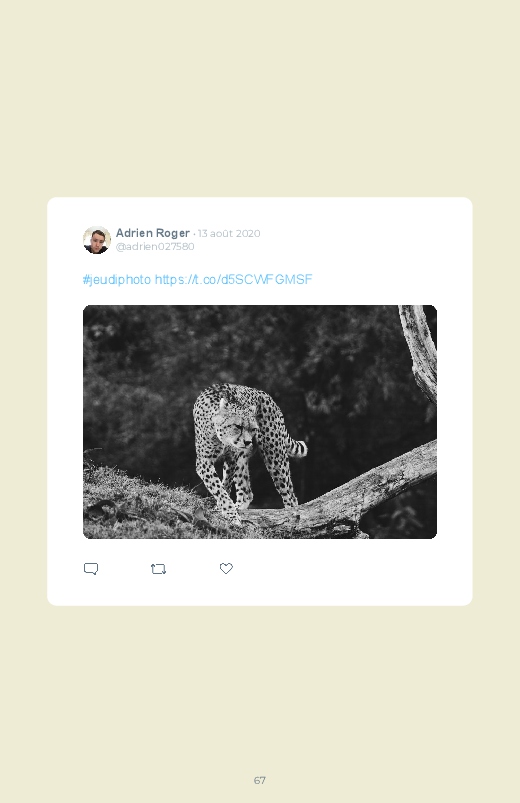This screenshot has width=520, height=803.
Task: Click the upright tree trunk in the photo
Action: coord(420,351)
